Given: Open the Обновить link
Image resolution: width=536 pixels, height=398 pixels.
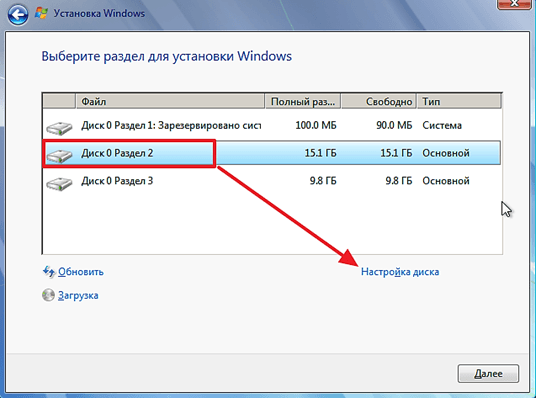Looking at the screenshot, I should [x=81, y=272].
